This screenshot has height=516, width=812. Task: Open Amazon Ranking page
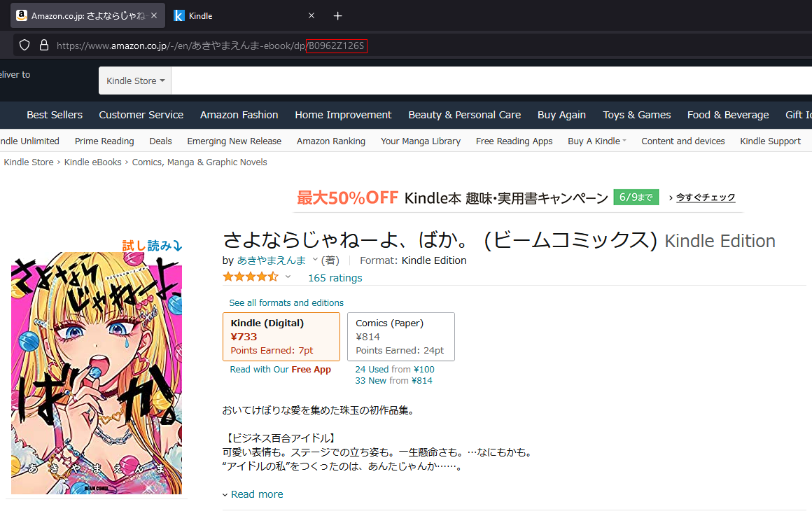tap(331, 141)
